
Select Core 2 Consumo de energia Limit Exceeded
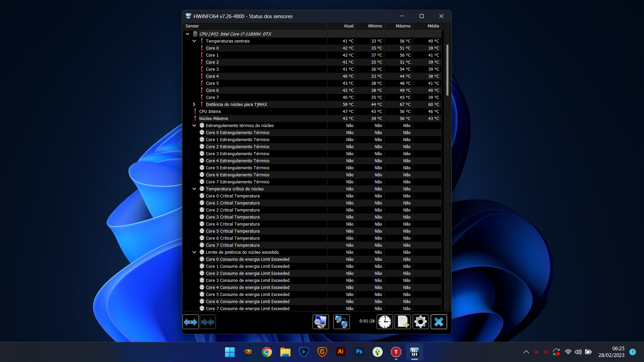click(x=312, y=273)
